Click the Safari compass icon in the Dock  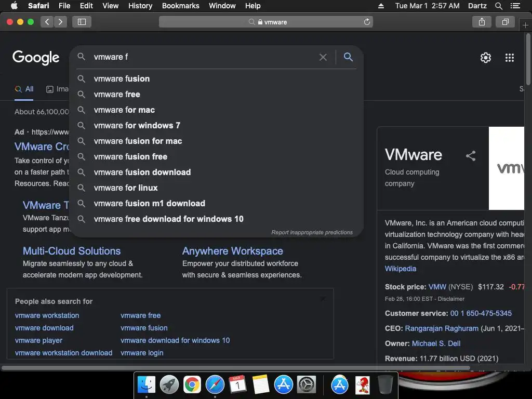point(215,385)
